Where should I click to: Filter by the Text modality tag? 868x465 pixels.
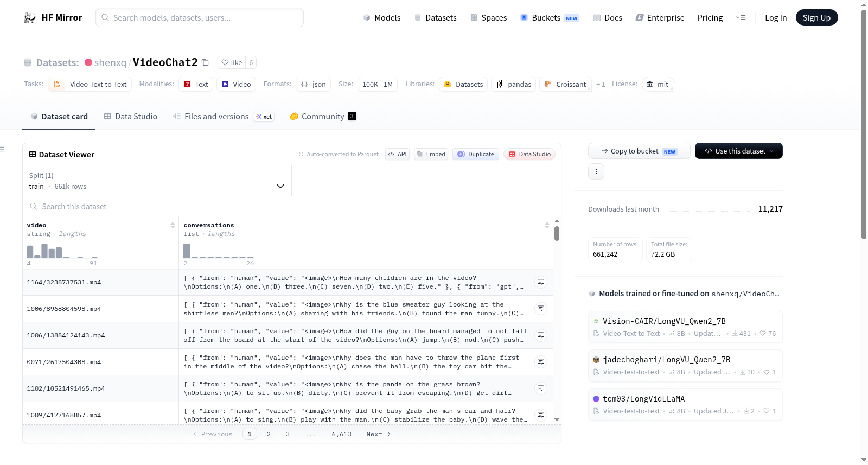[x=196, y=84]
